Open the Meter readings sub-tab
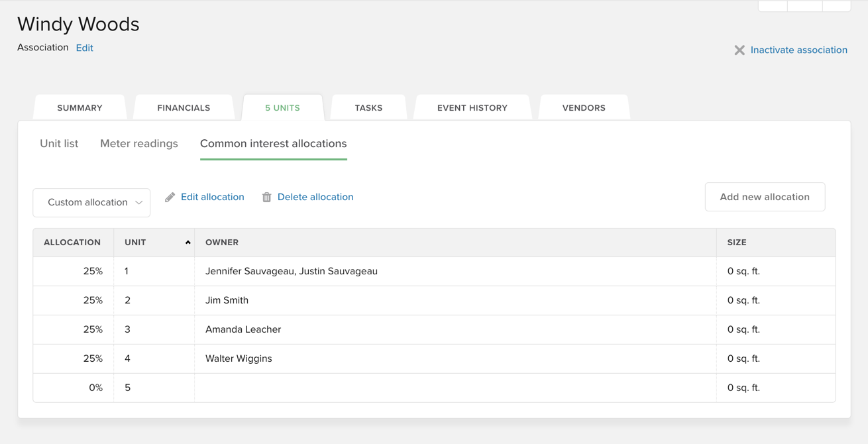Image resolution: width=868 pixels, height=444 pixels. 139,144
